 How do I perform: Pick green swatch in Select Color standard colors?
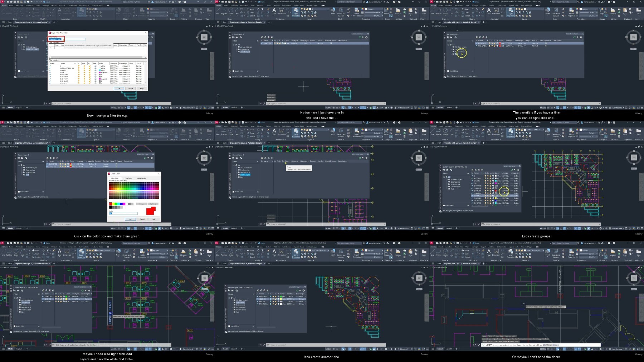[x=116, y=204]
